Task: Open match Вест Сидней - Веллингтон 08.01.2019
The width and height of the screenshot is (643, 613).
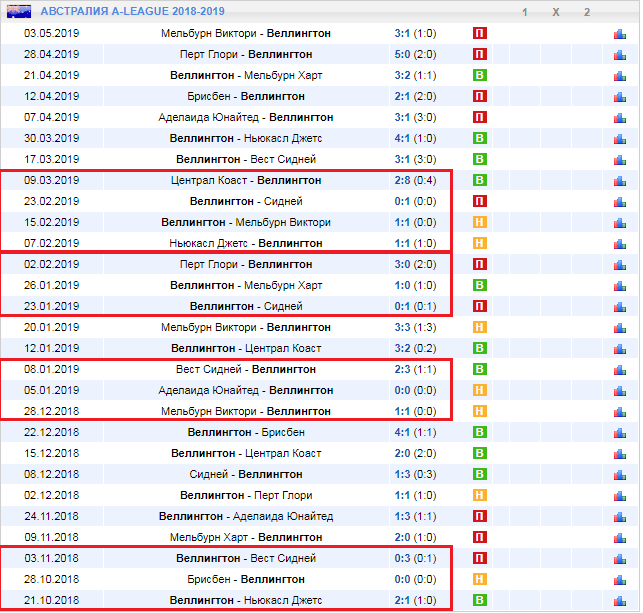Action: click(x=246, y=369)
